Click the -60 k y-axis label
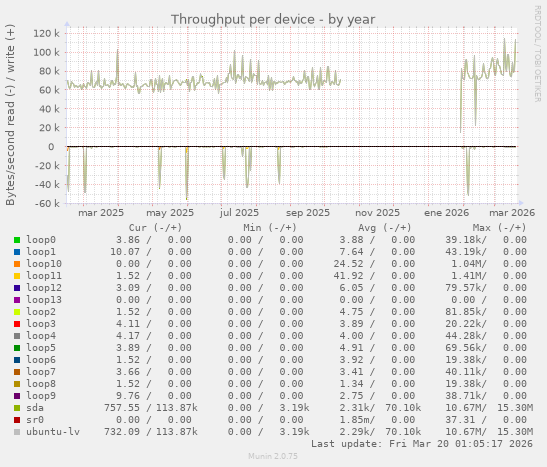 pos(47,203)
